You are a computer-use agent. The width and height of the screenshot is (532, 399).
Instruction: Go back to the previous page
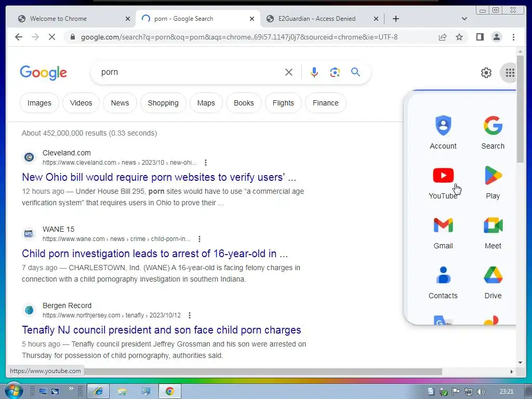(x=19, y=37)
